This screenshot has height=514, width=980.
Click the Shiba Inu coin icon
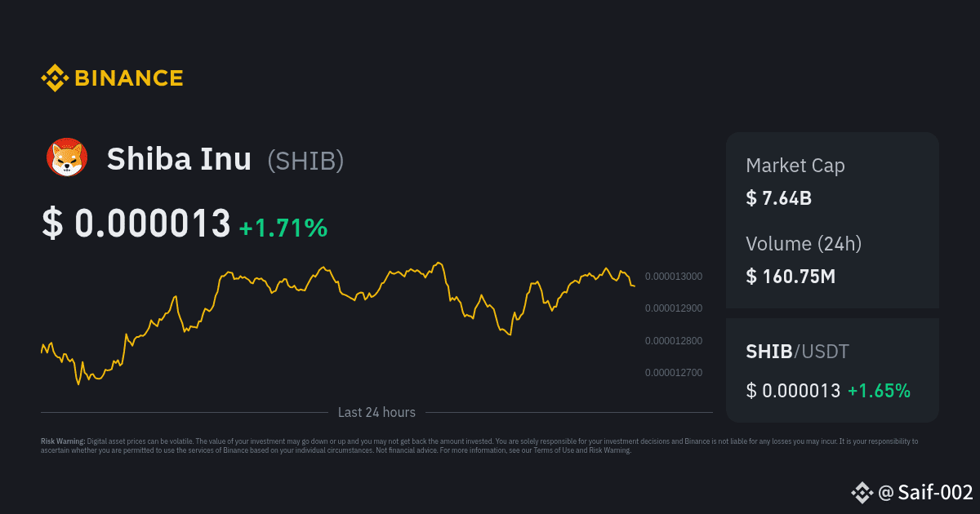click(x=67, y=158)
